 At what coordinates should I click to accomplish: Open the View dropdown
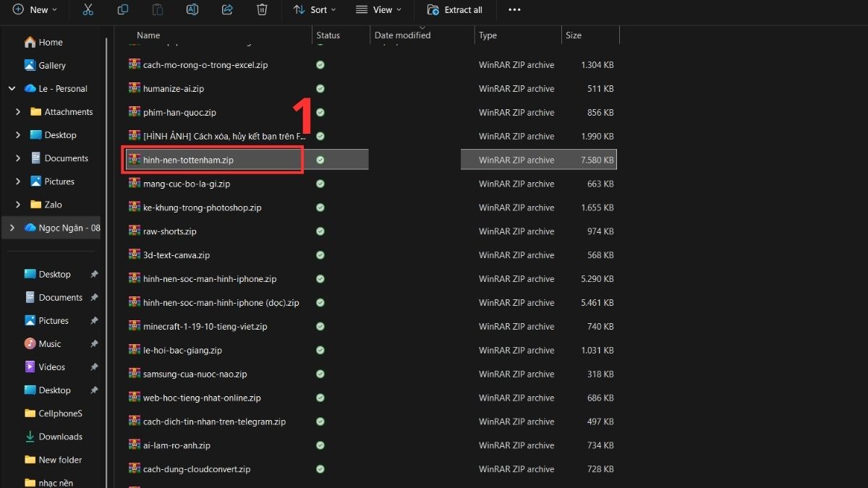pyautogui.click(x=378, y=10)
